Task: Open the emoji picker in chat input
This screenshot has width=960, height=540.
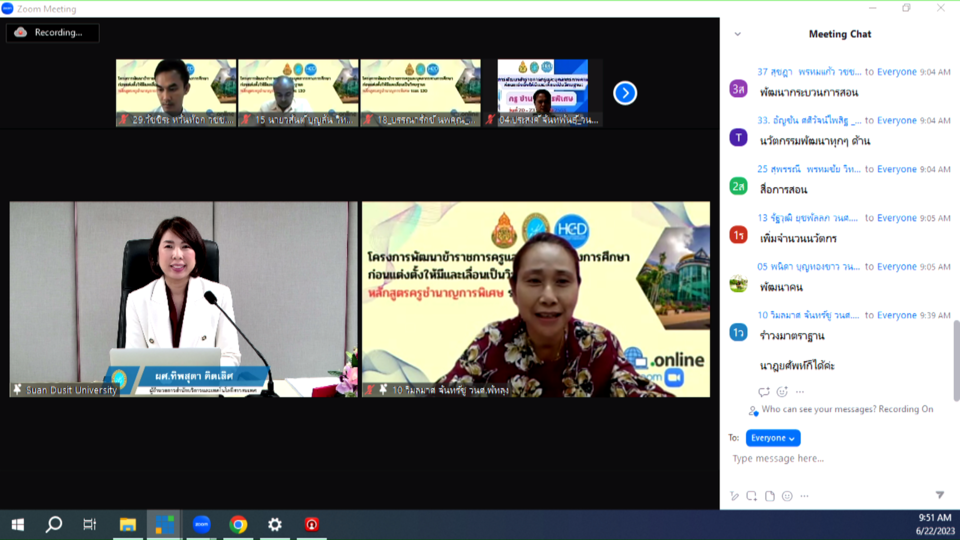Action: click(x=787, y=496)
